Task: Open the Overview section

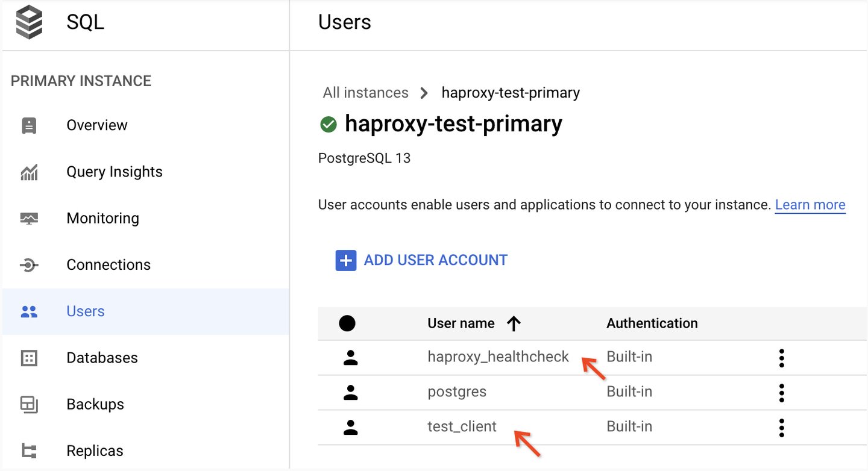Action: click(97, 125)
